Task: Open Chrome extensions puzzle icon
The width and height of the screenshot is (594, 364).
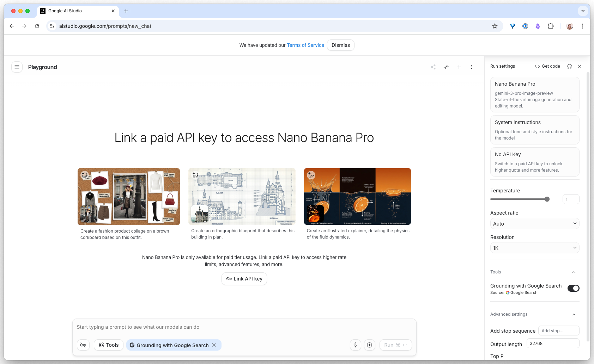Action: (x=551, y=26)
